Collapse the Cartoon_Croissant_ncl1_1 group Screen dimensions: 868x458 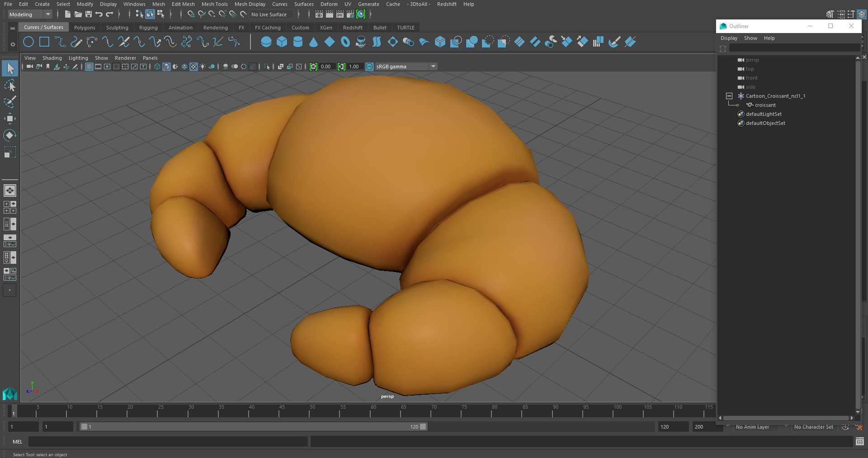click(729, 96)
